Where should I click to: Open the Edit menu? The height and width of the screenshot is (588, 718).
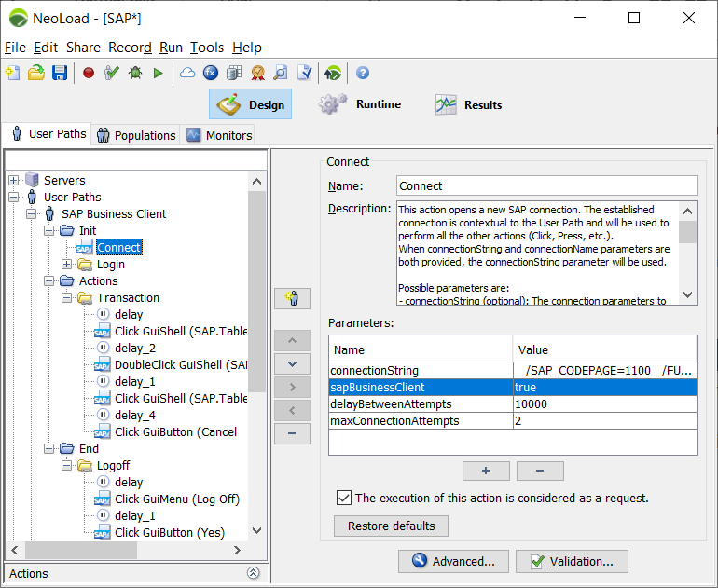(x=46, y=48)
